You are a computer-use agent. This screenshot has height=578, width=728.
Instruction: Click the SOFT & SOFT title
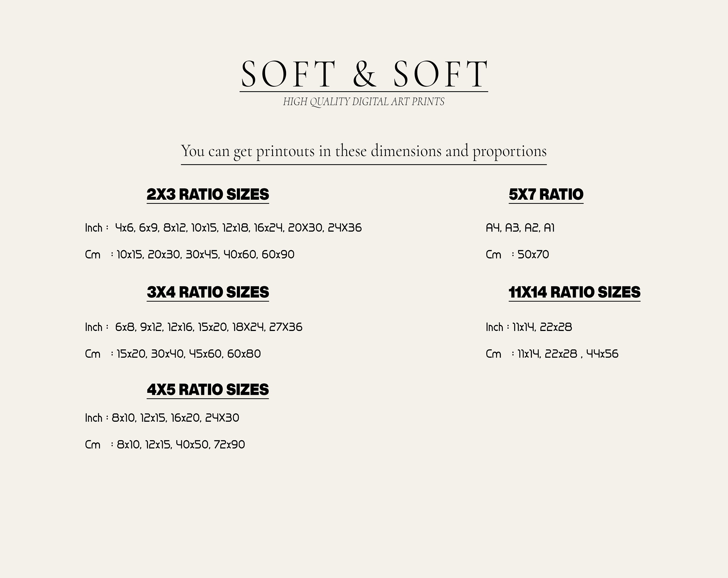(364, 74)
